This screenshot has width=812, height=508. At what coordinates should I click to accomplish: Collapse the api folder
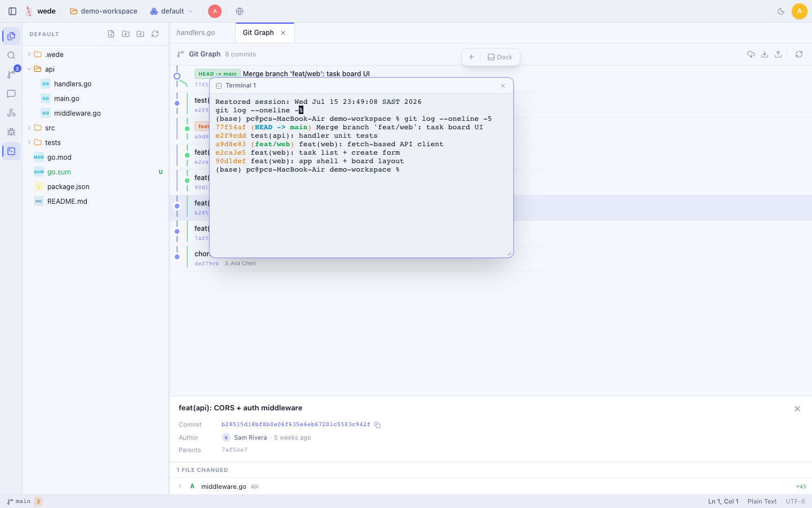29,69
